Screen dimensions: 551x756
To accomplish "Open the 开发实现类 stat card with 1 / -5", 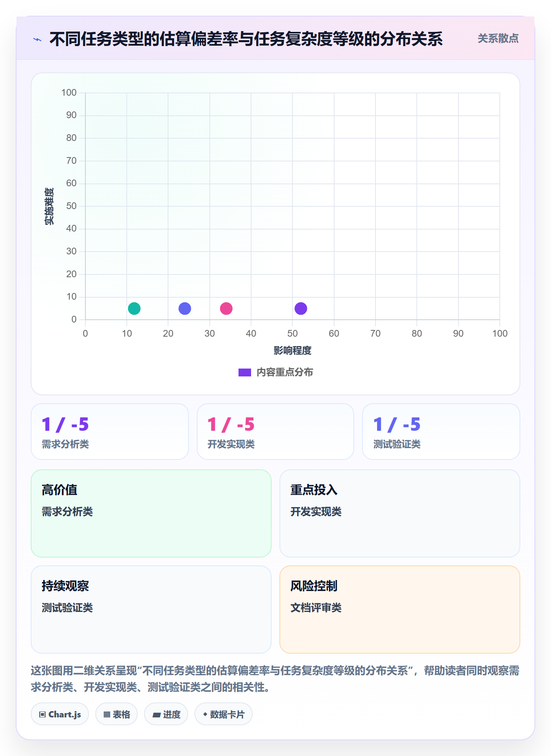I will (275, 432).
